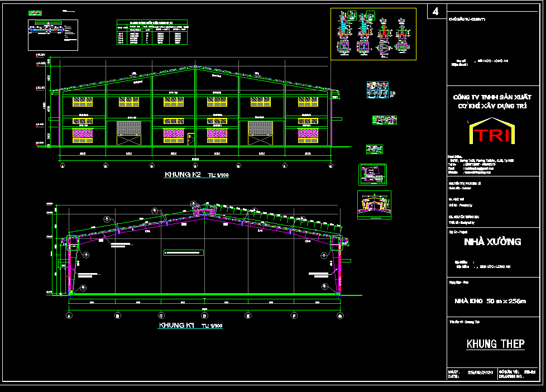Select the blue-bordered four-panel detail block
The height and width of the screenshot is (392, 546).
tap(377, 90)
